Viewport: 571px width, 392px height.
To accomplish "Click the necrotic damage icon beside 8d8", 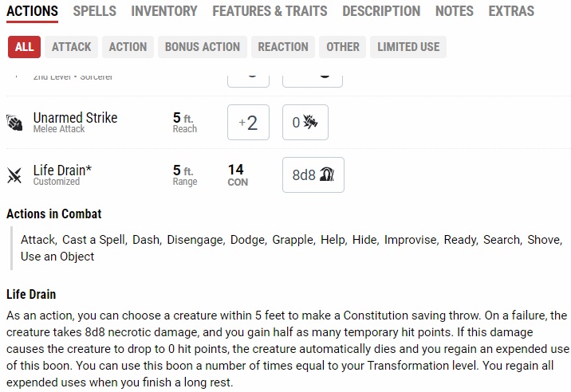I will coord(327,174).
